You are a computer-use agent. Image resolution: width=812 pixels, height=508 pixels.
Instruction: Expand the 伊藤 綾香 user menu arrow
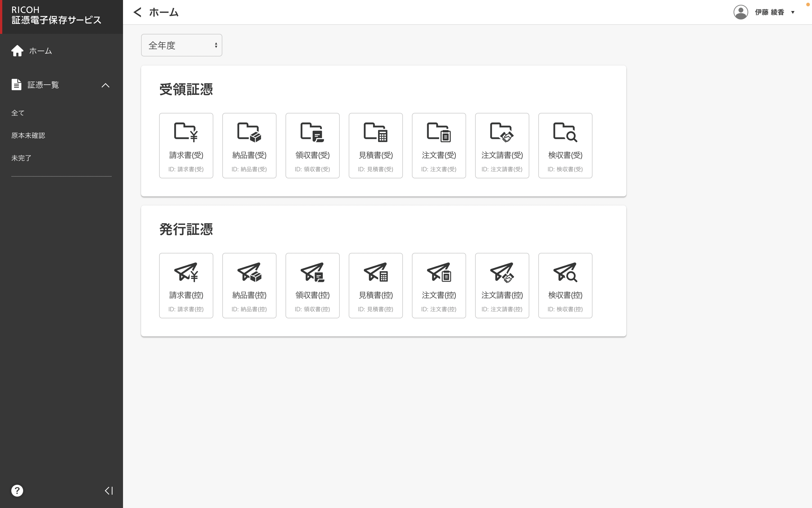793,12
